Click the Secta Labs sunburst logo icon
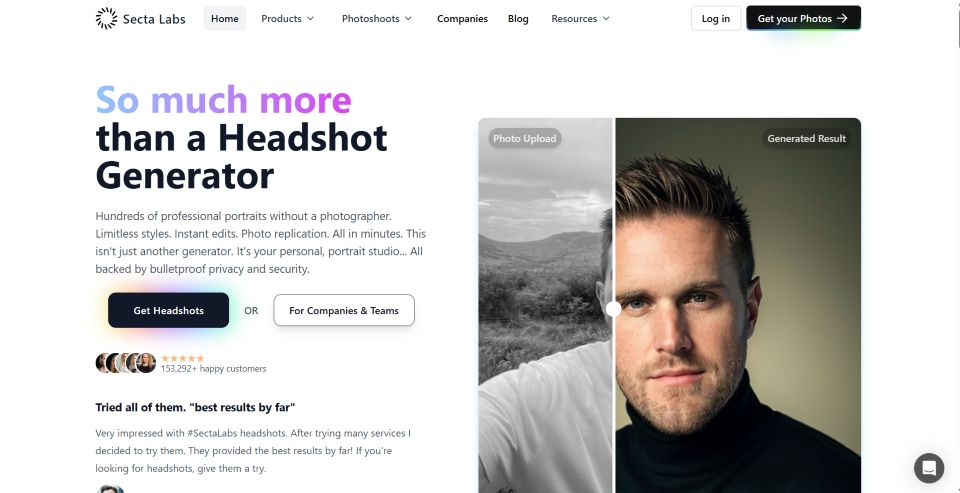 click(107, 18)
